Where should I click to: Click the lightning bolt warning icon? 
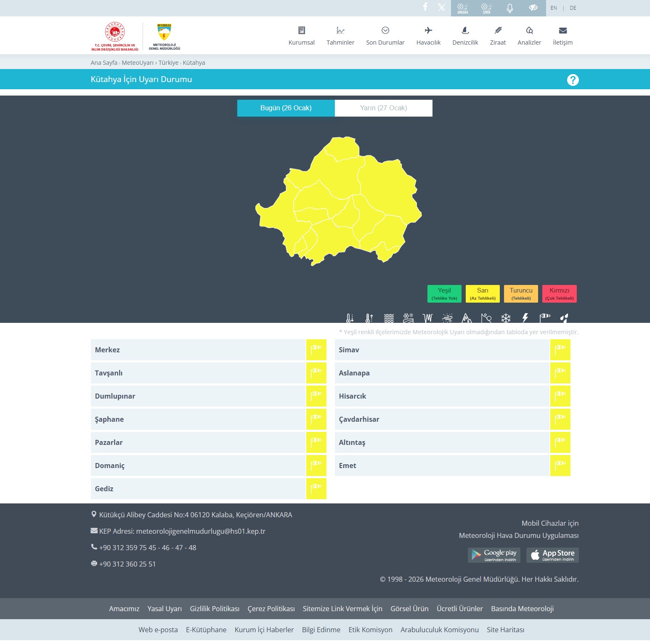[x=525, y=318]
